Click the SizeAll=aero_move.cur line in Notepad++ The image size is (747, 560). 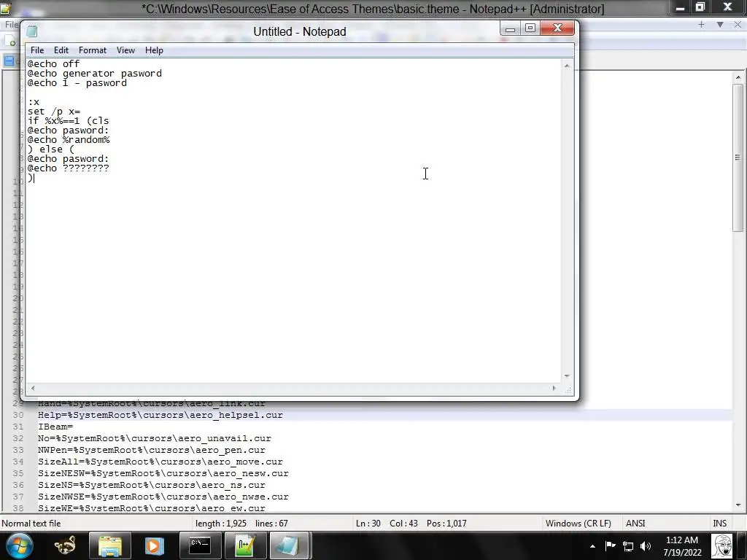160,462
